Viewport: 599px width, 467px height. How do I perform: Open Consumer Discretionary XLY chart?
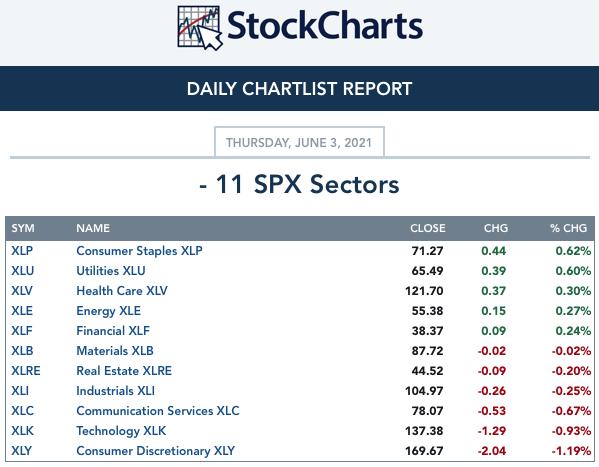pyautogui.click(x=155, y=451)
